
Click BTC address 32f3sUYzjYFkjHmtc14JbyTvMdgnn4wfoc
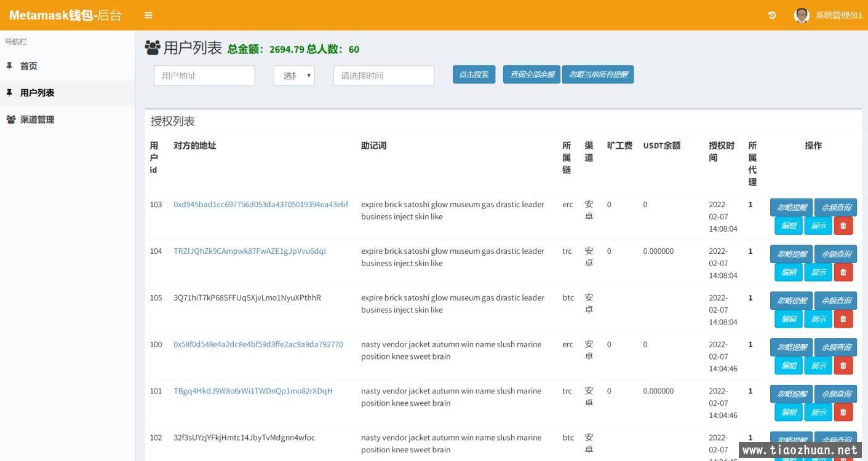coord(244,438)
